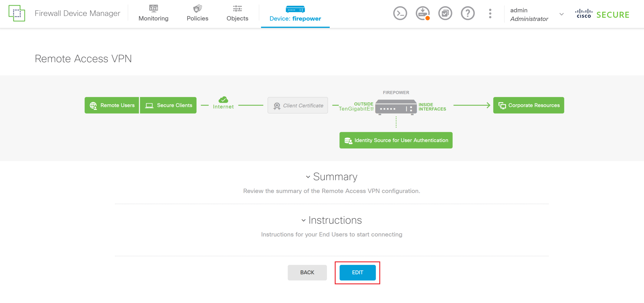Switch to the Objects tab
The height and width of the screenshot is (303, 644).
tap(237, 14)
